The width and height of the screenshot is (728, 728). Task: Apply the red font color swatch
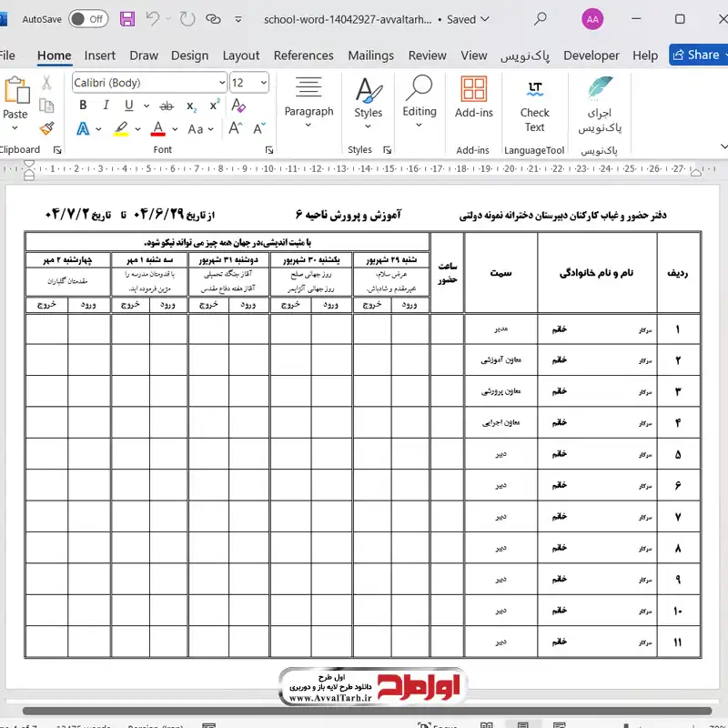[x=158, y=129]
